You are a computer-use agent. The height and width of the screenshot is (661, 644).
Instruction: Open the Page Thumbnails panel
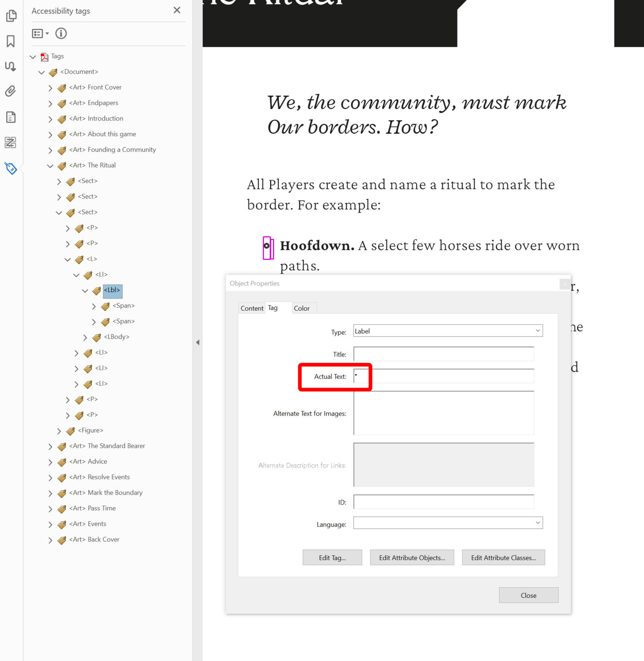[x=11, y=16]
